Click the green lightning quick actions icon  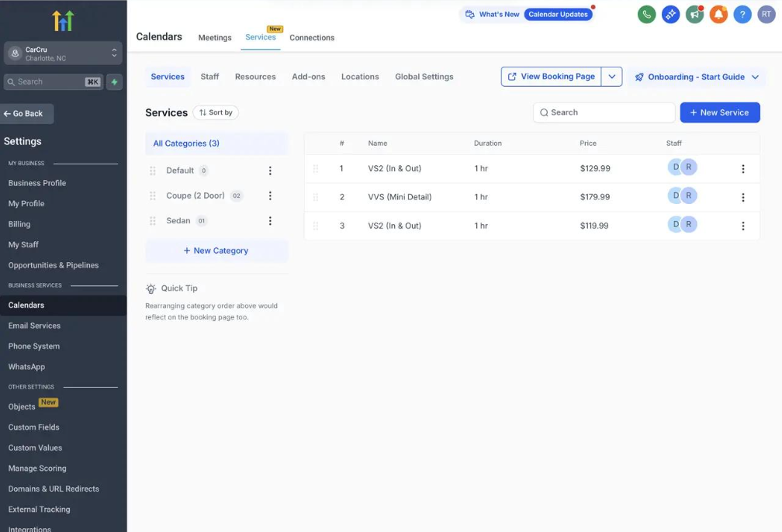pos(114,81)
